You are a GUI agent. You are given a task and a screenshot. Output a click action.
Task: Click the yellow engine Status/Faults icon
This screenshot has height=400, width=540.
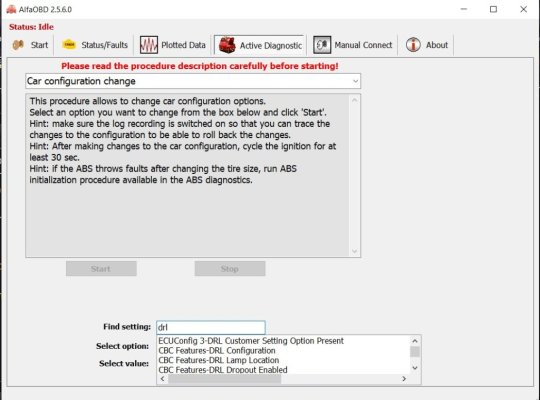pos(69,45)
